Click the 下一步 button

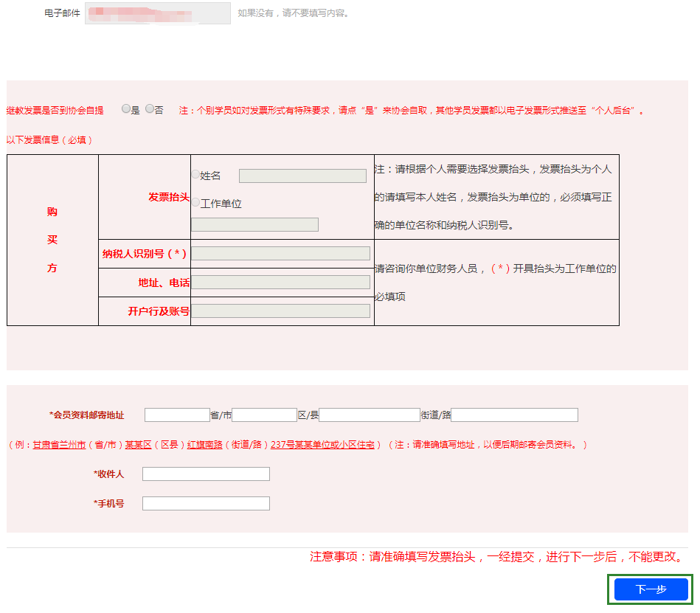click(651, 590)
